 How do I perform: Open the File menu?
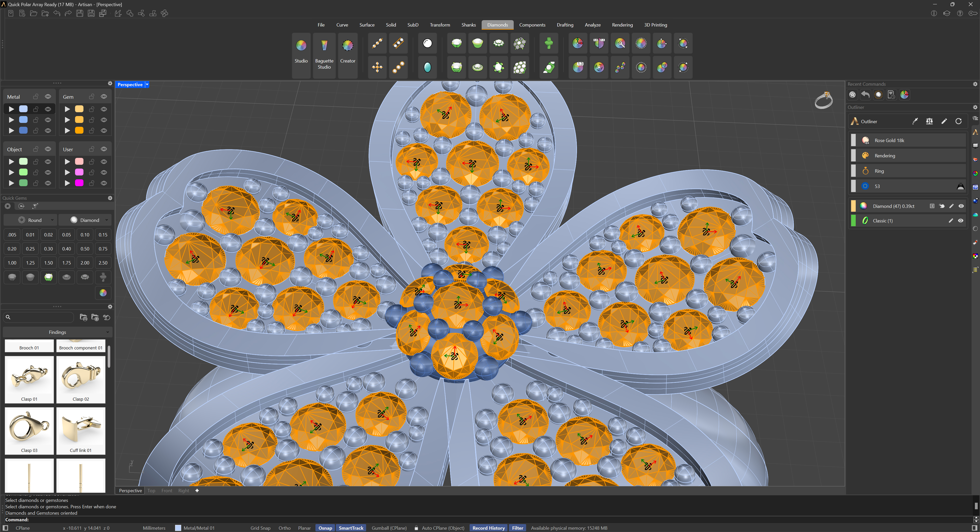coord(321,25)
